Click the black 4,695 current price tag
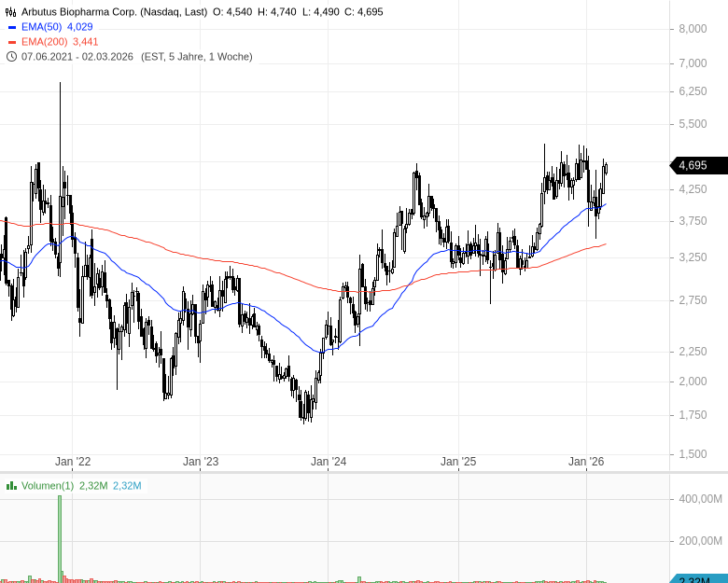Screen dimensions: 728x583 694,165
